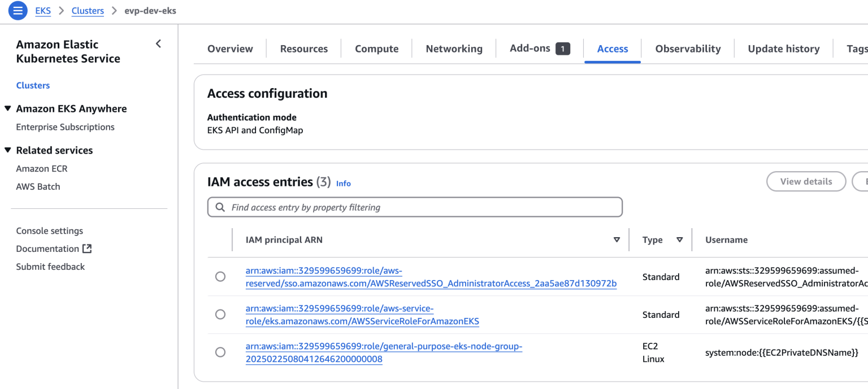Click the magnifier icon in the filter field
The width and height of the screenshot is (868, 389).
[x=220, y=207]
